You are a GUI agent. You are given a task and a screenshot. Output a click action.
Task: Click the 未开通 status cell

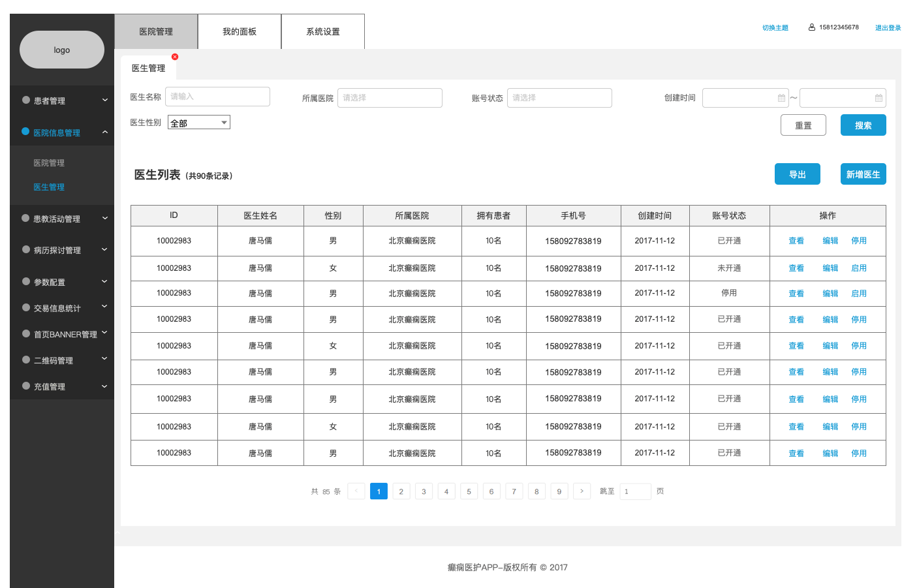(x=729, y=268)
